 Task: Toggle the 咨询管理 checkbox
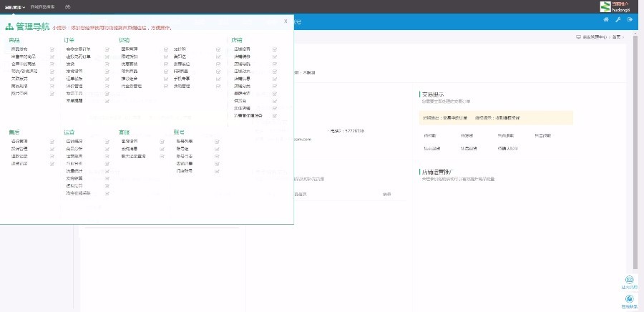click(52, 142)
